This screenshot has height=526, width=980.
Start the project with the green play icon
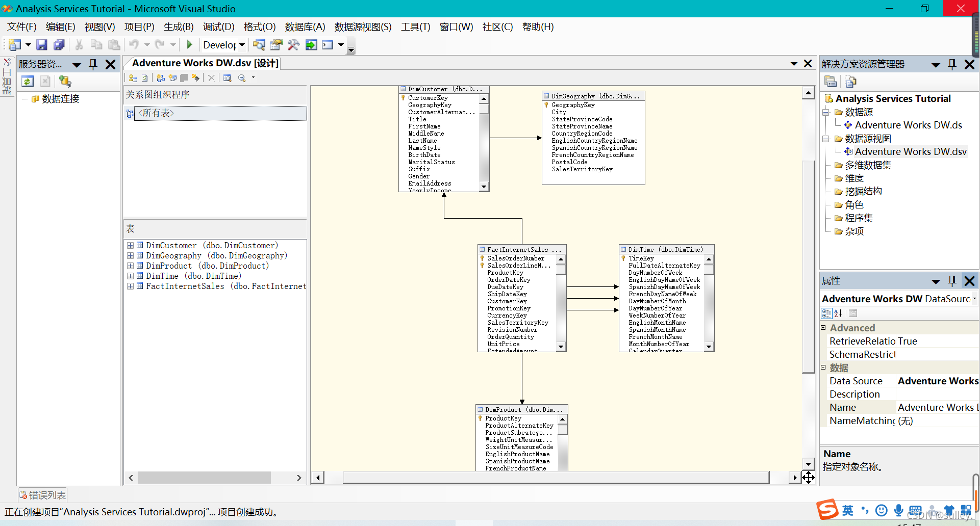[189, 45]
